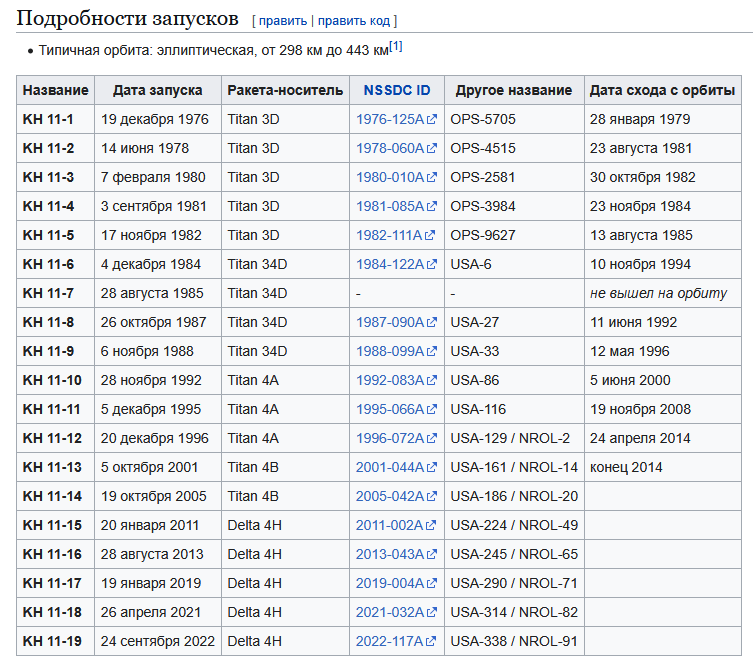Click 'Titan 4B' in the KH 11-14 row
The image size is (753, 667).
253,496
